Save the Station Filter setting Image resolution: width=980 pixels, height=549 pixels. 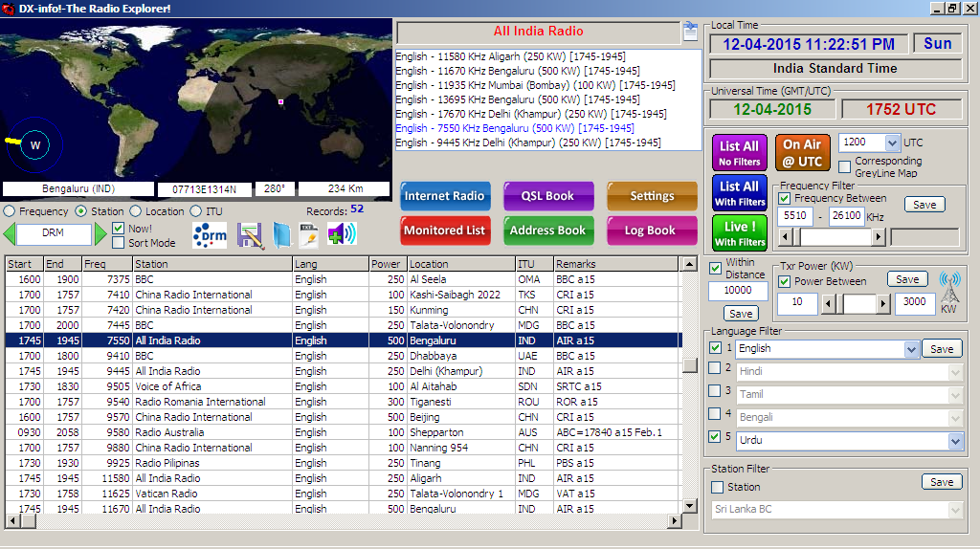coord(942,482)
